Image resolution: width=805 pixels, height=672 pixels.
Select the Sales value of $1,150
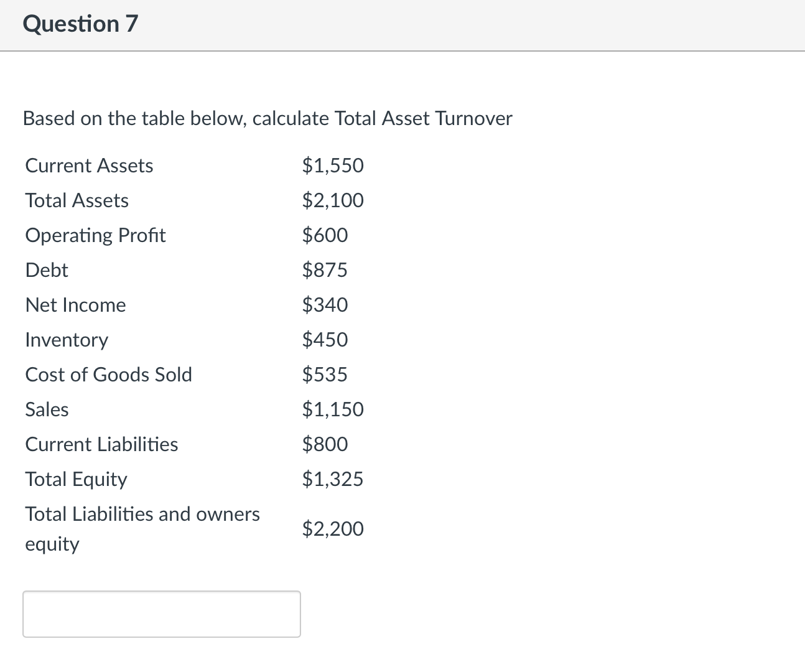(x=333, y=409)
